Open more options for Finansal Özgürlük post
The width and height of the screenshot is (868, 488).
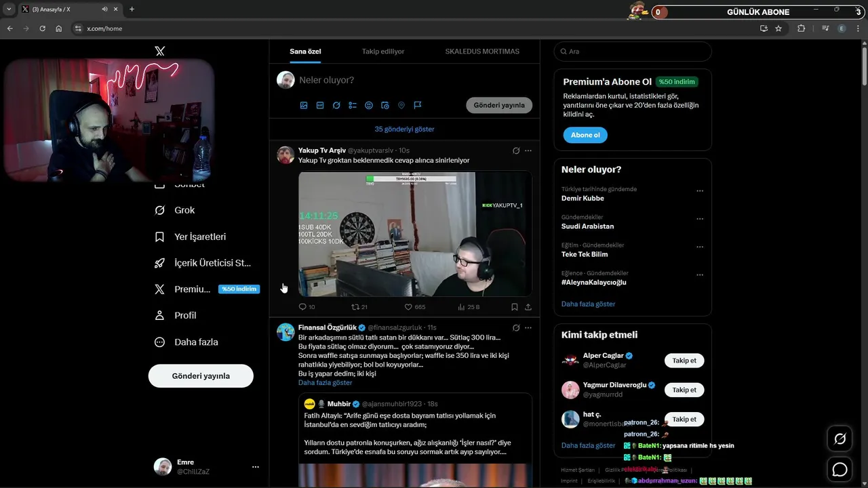point(528,327)
